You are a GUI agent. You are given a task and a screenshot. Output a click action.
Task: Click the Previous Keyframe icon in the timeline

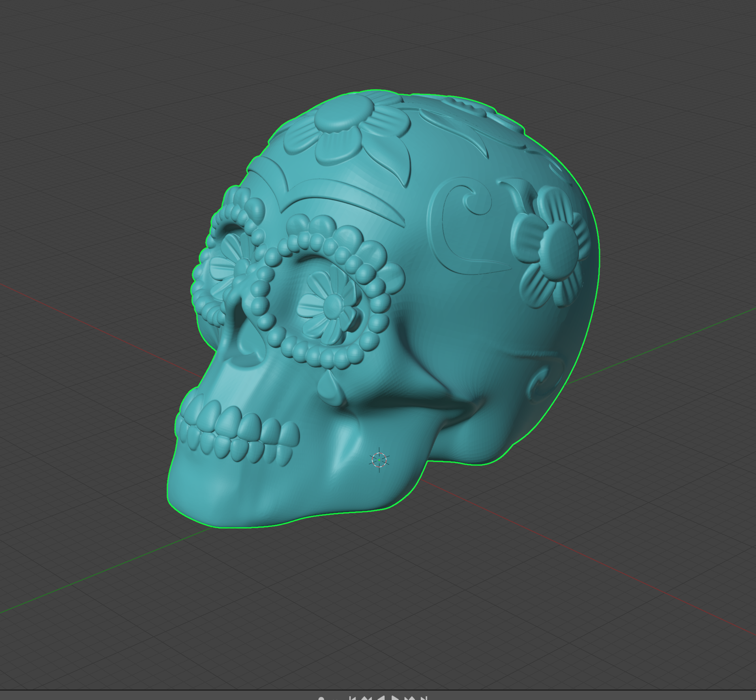367,698
